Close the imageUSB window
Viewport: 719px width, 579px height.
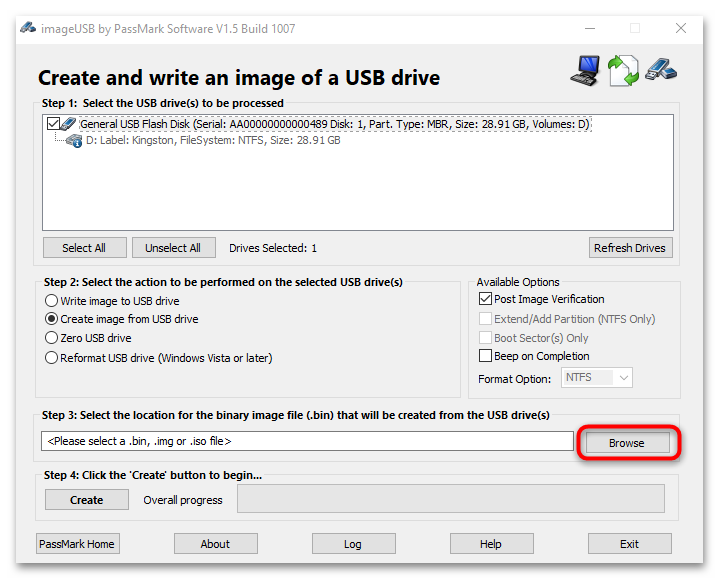(x=680, y=28)
